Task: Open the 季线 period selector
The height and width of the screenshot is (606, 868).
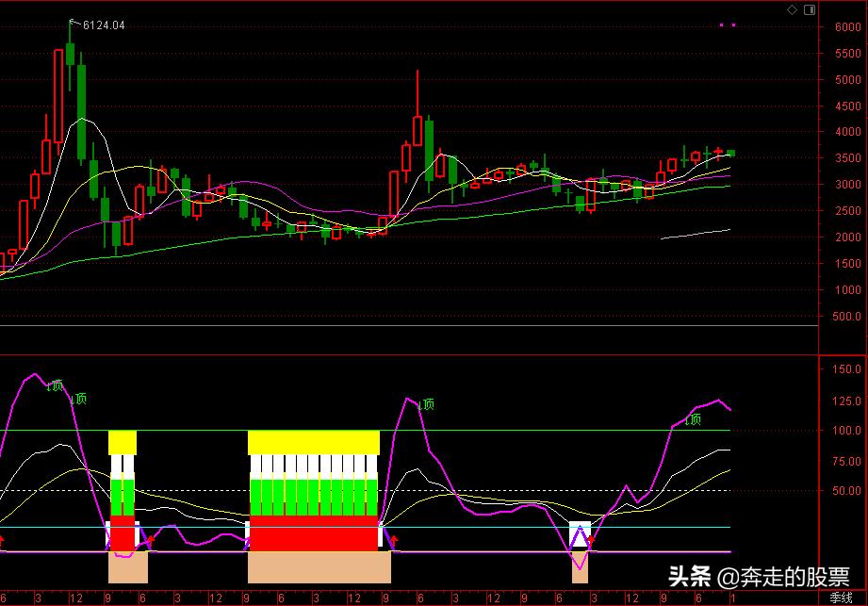Action: pyautogui.click(x=841, y=598)
